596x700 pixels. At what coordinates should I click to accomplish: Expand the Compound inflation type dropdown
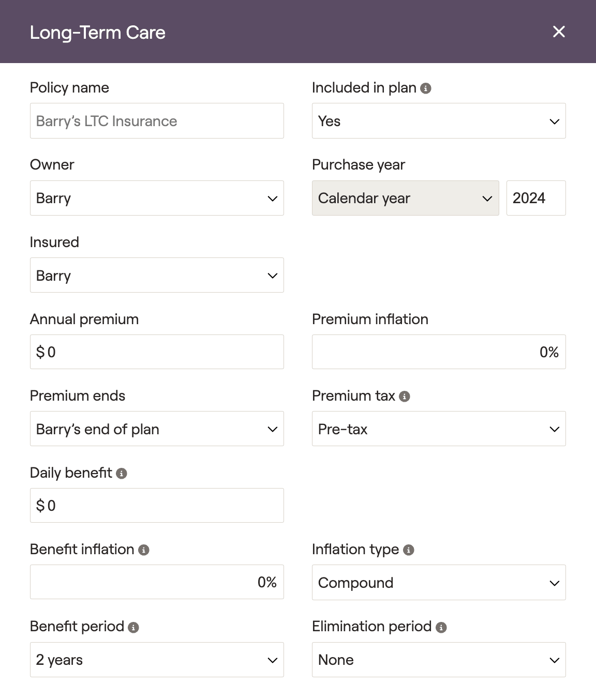[439, 583]
